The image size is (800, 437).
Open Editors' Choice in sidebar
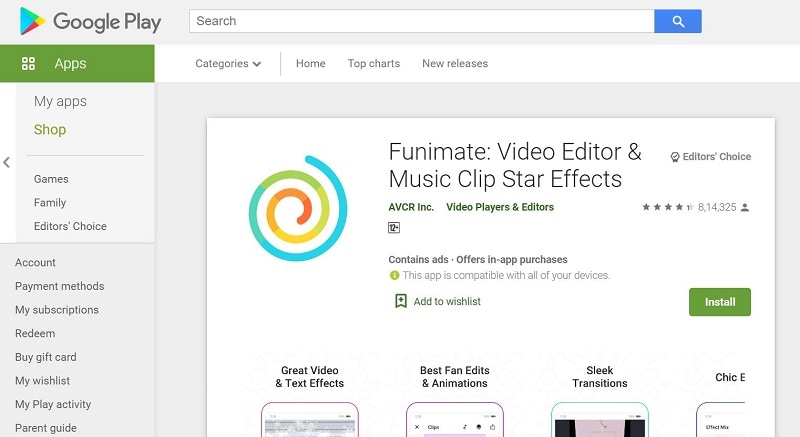point(70,226)
